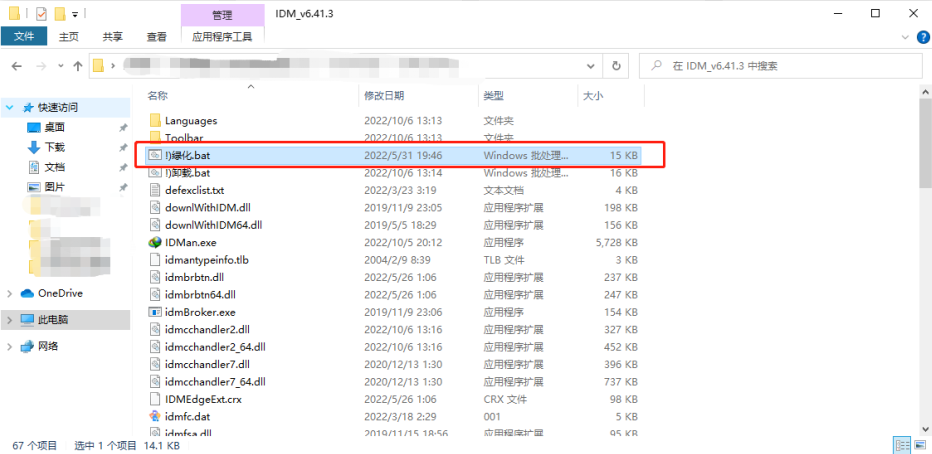This screenshot has width=932, height=454.
Task: Select the idmcchandler2_64.dll file icon
Action: tap(155, 347)
